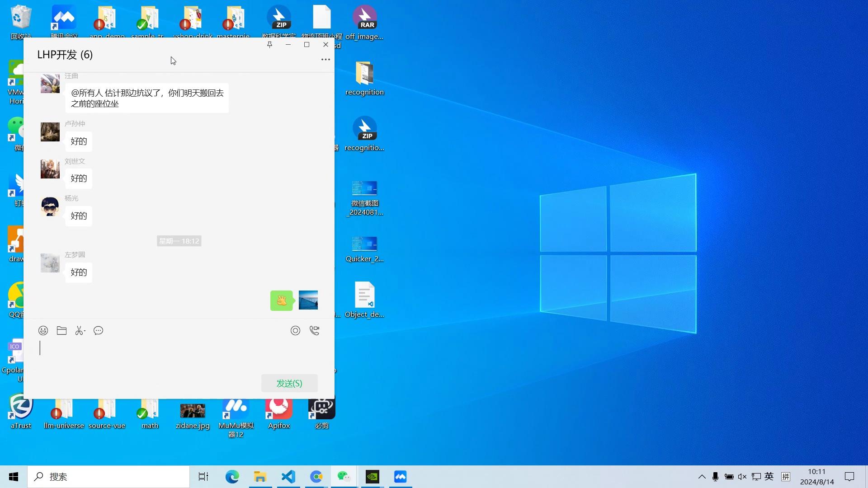Click the @所有人 message from 汪曲

147,98
